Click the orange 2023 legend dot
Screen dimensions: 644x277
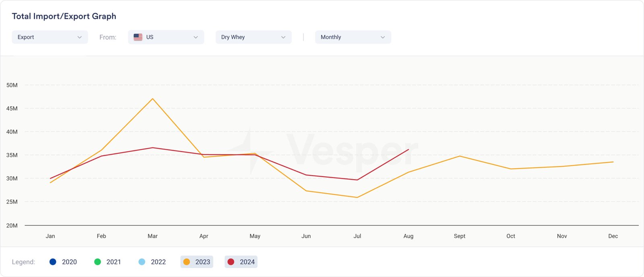click(x=186, y=262)
